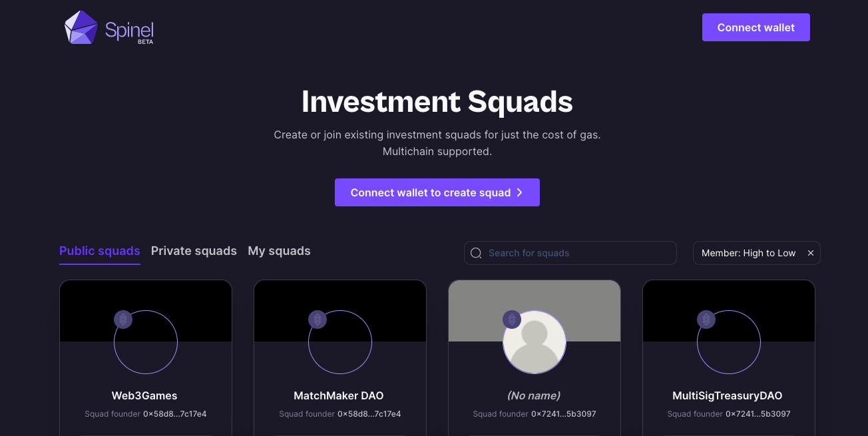Click the empty circle avatar on the Web3Games card
868x436 pixels.
tap(146, 342)
